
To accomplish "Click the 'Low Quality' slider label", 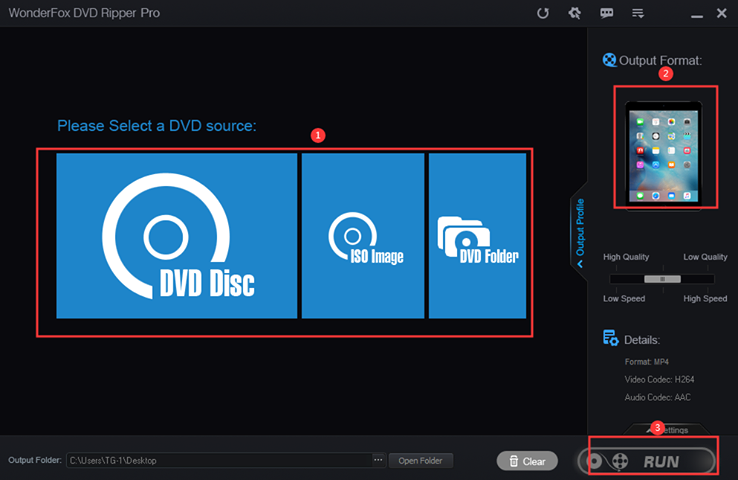I will [705, 257].
